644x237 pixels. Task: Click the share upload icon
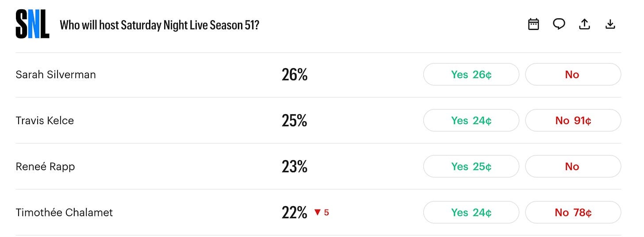click(585, 24)
